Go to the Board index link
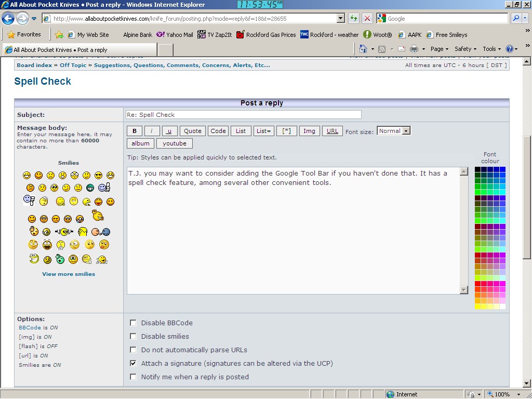 tap(35, 65)
